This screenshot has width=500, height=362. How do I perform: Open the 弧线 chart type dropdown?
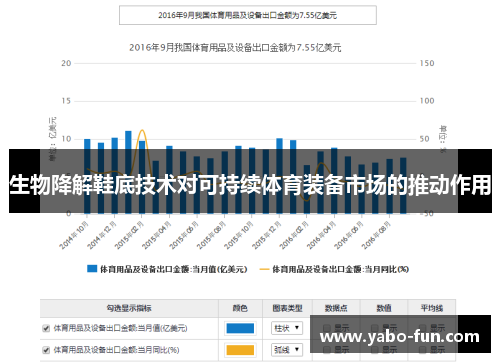(287, 350)
